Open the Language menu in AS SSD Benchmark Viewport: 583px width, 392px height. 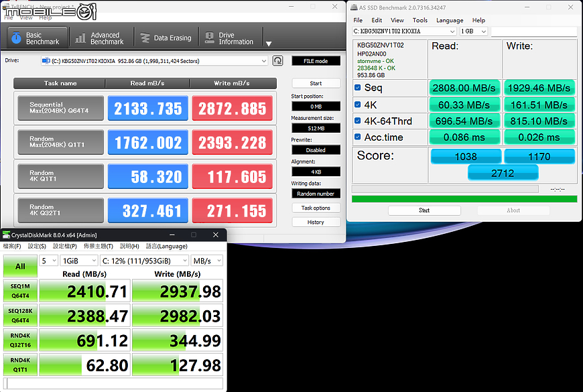click(450, 20)
